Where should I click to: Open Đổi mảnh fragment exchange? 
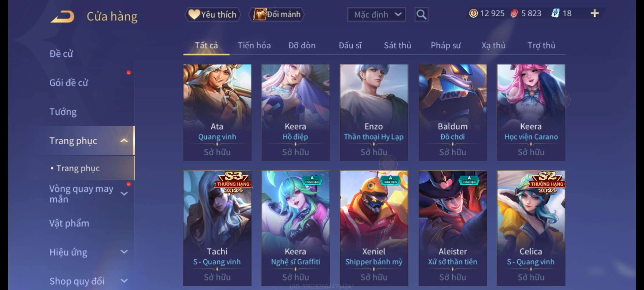(x=277, y=14)
